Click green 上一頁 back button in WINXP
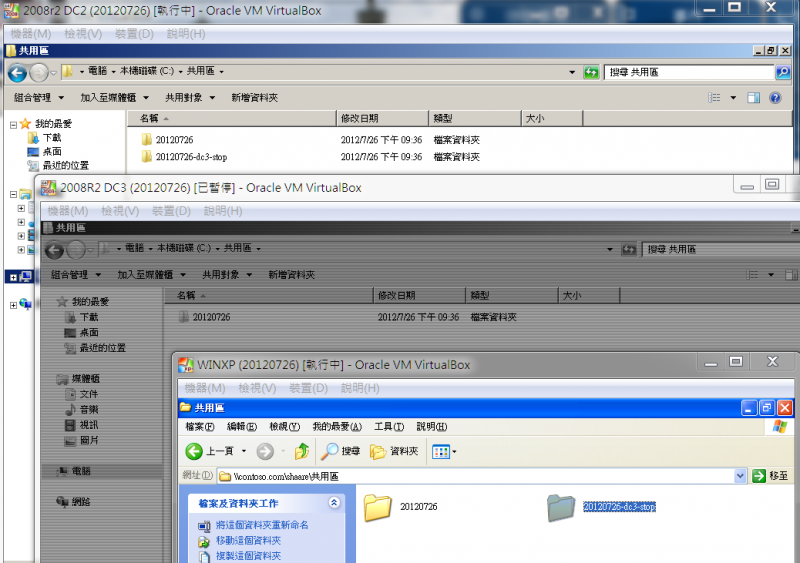This screenshot has height=563, width=800. [x=209, y=451]
